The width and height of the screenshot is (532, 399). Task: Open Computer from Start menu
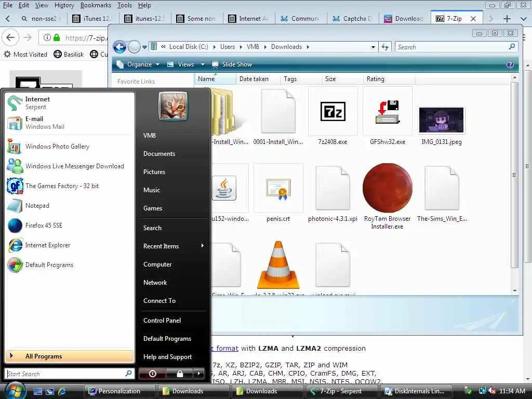[157, 264]
